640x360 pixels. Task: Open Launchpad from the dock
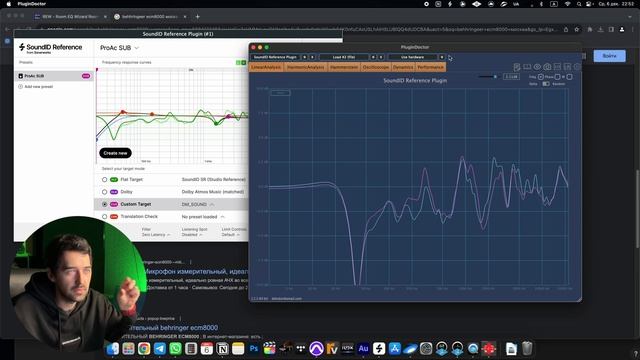coord(128,349)
